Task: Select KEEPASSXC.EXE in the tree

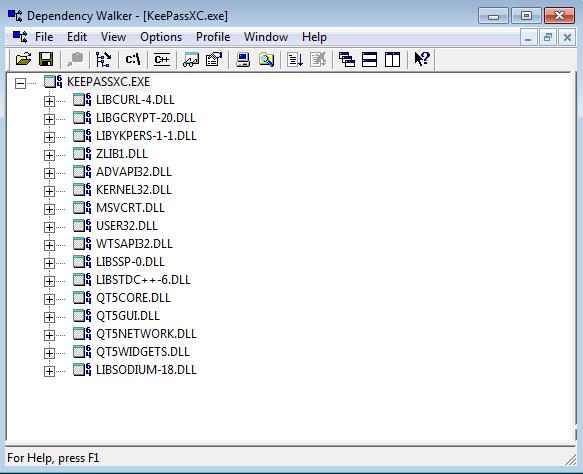Action: pyautogui.click(x=109, y=82)
